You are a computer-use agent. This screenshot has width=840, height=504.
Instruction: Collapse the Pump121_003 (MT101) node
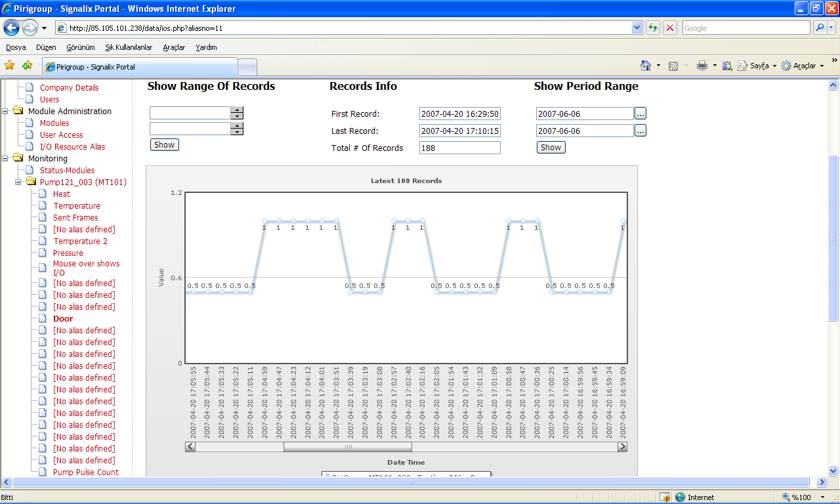pyautogui.click(x=19, y=182)
